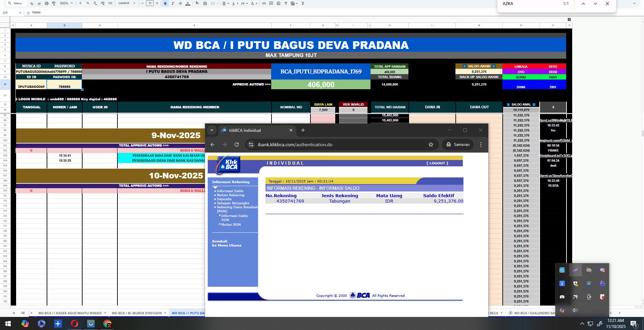This screenshot has height=330, width=644.
Task: Decrease the font size with minus button
Action: 142,3
